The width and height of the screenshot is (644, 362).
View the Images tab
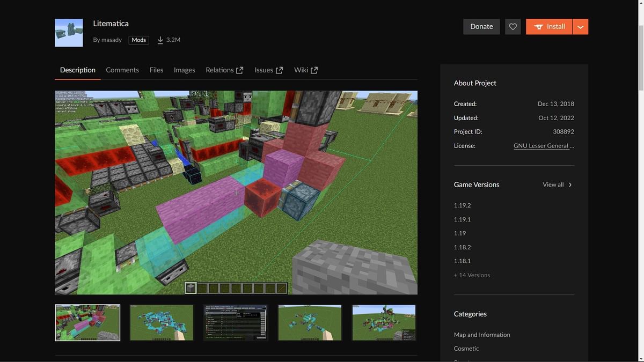pos(184,70)
